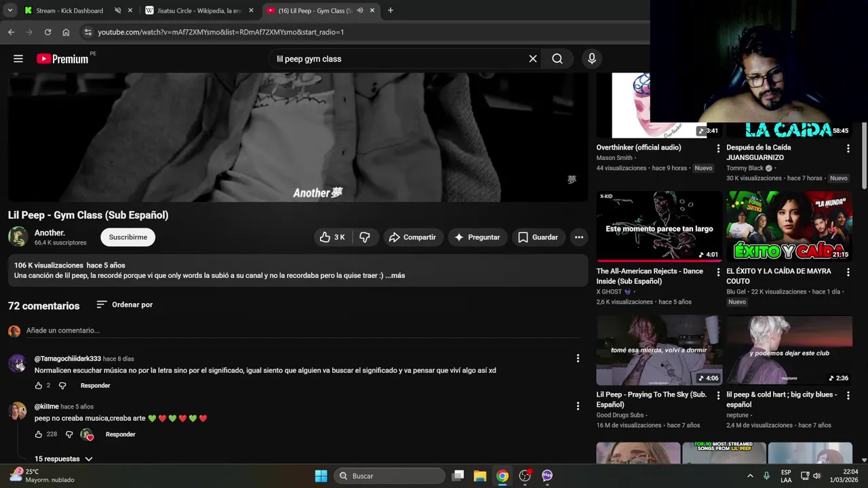Switch to Stream - Kick Dashboard tab

pyautogui.click(x=70, y=11)
